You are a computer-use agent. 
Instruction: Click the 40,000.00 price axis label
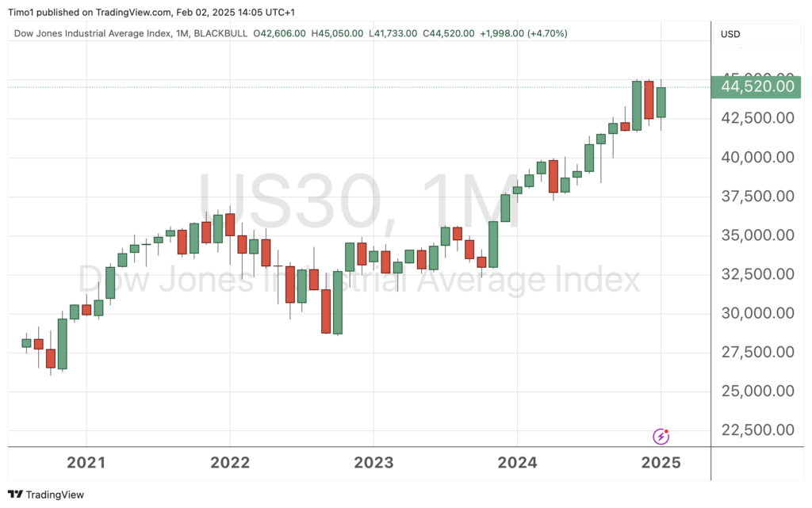tap(757, 157)
